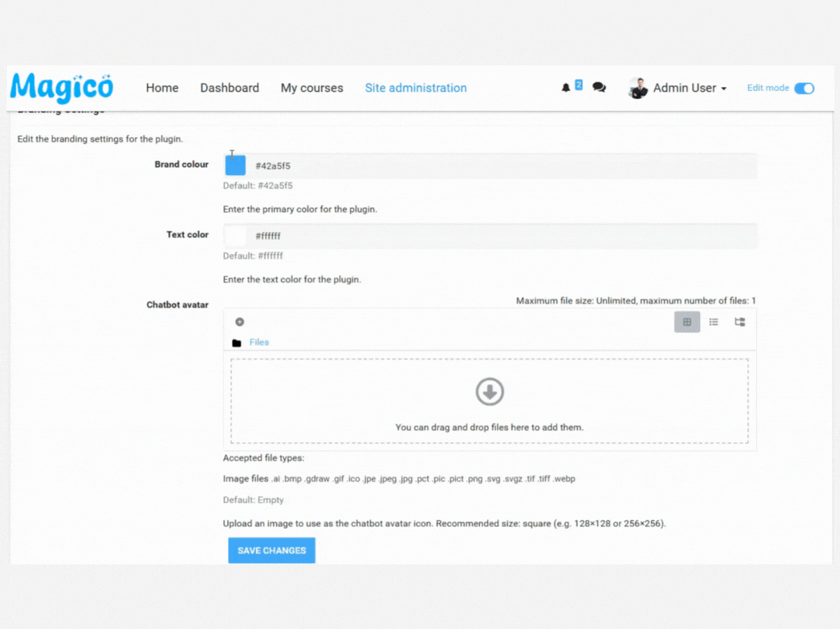
Task: Open the Files breadcrumb link
Action: [259, 342]
